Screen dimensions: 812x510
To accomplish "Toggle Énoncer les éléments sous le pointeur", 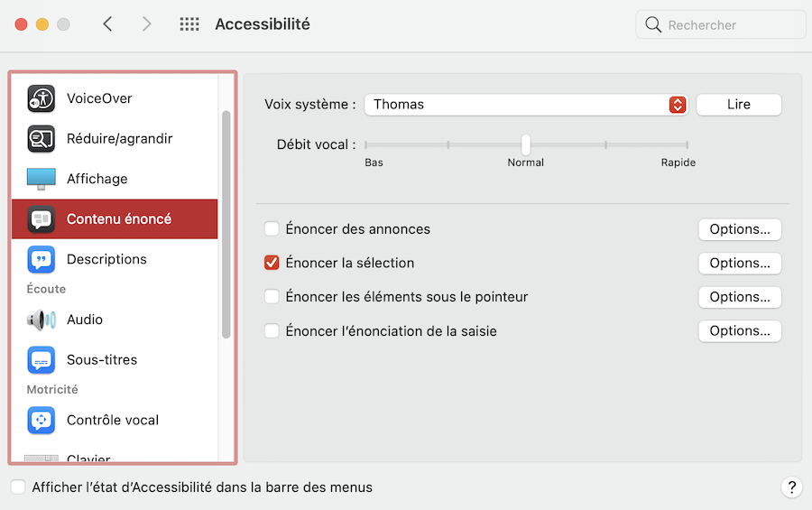I will (x=272, y=297).
